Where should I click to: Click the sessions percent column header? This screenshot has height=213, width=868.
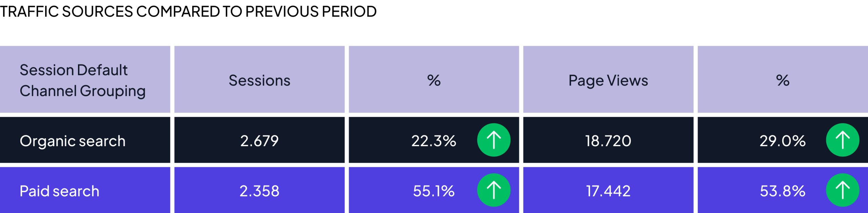[x=434, y=80]
